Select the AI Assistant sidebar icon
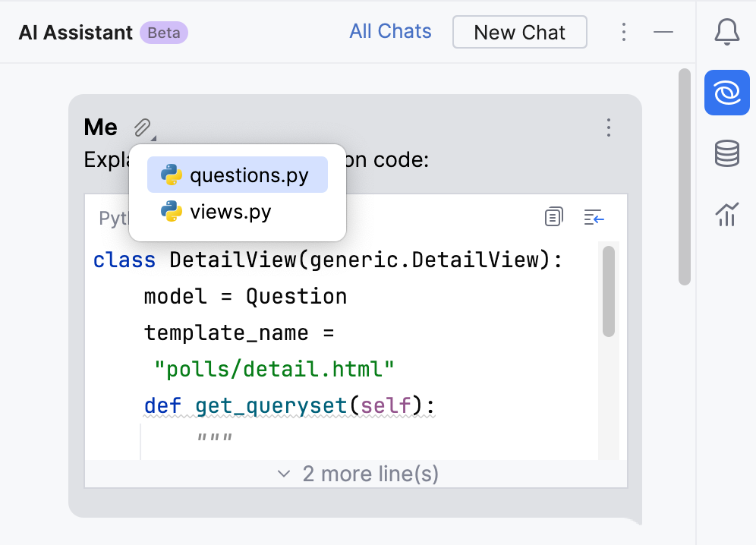The width and height of the screenshot is (756, 545). point(727,93)
